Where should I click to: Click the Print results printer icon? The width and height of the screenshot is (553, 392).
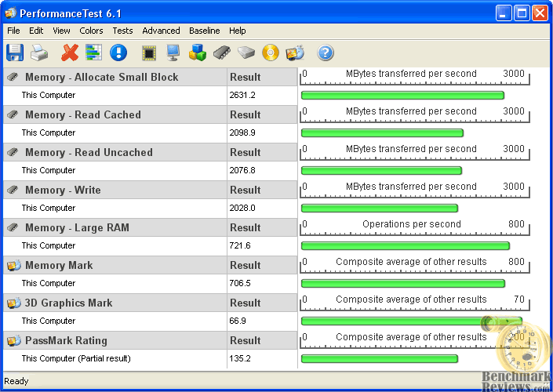[x=39, y=53]
